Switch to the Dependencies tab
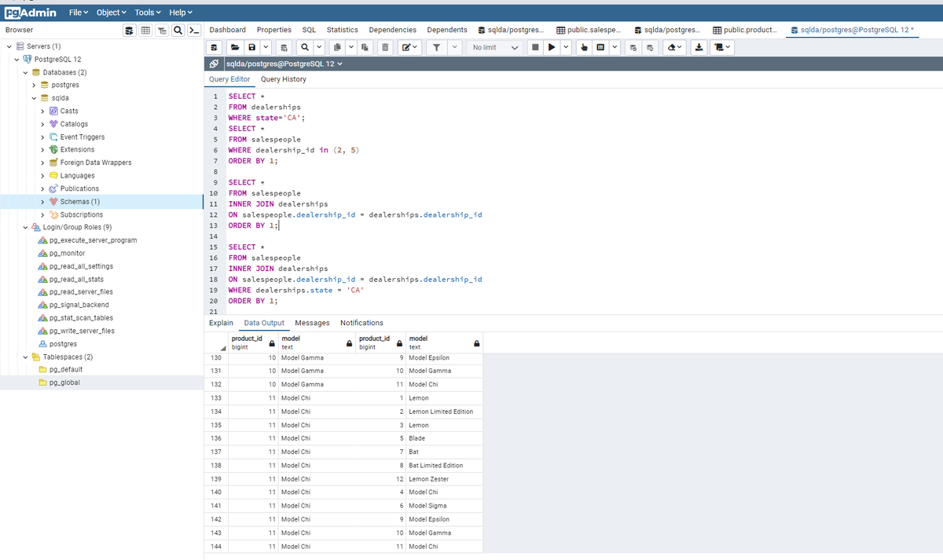943x560 pixels. tap(393, 30)
